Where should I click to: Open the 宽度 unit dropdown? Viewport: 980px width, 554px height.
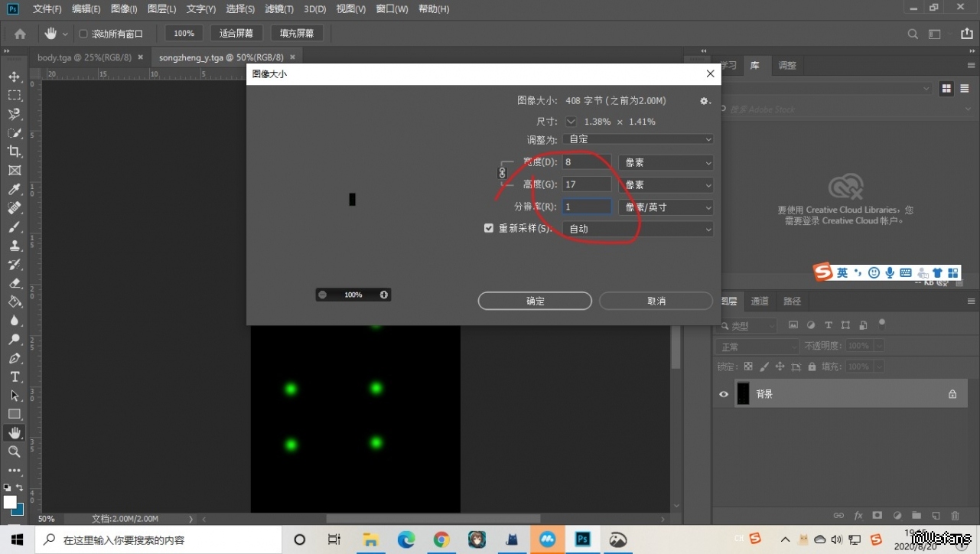click(666, 162)
